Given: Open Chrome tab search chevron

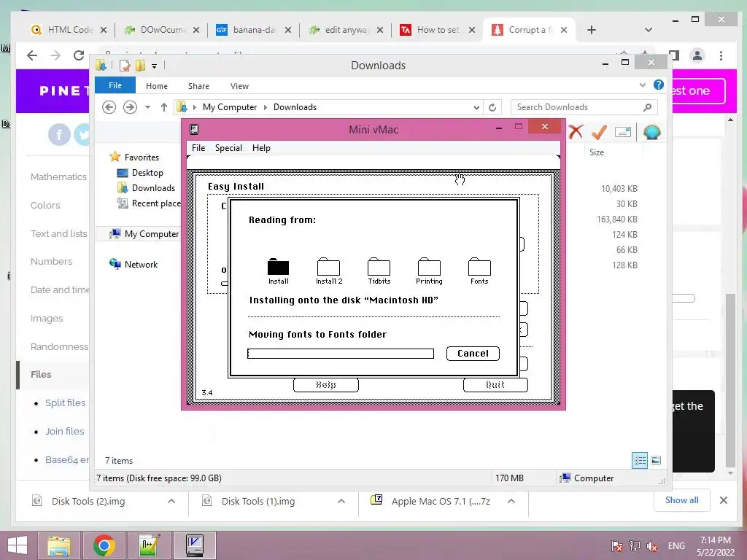Looking at the screenshot, I should click(648, 30).
